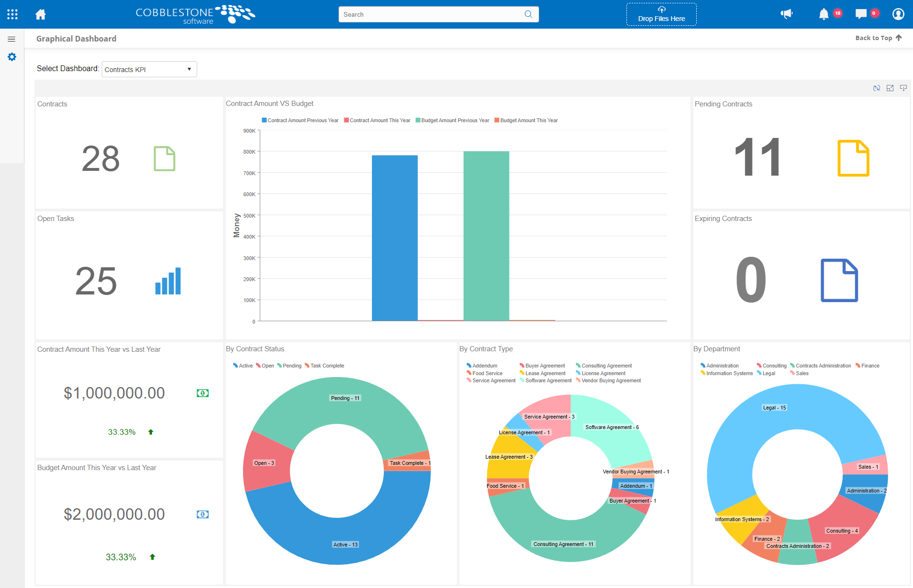Click the teal Budget Amount Previous Year bar
This screenshot has width=913, height=588.
tap(486, 236)
